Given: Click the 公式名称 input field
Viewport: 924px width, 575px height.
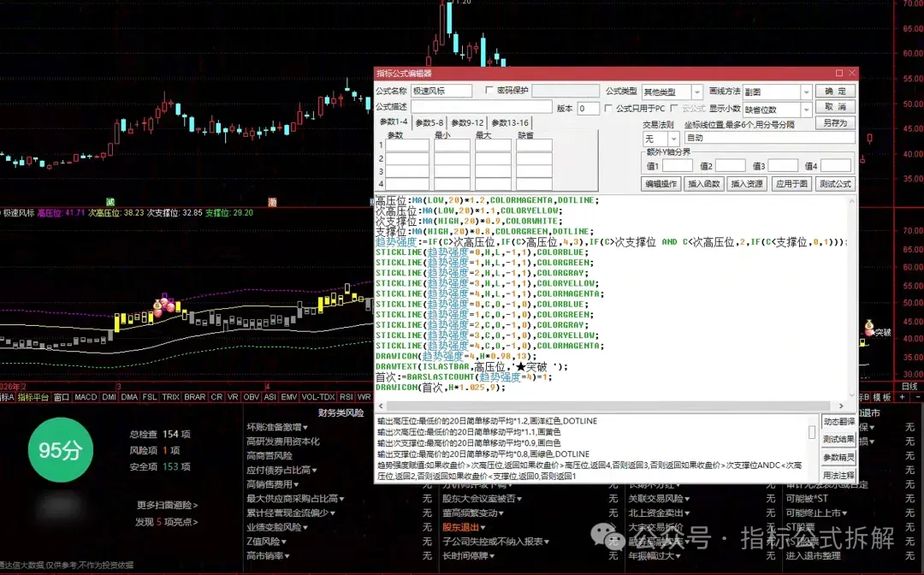Looking at the screenshot, I should pyautogui.click(x=441, y=91).
